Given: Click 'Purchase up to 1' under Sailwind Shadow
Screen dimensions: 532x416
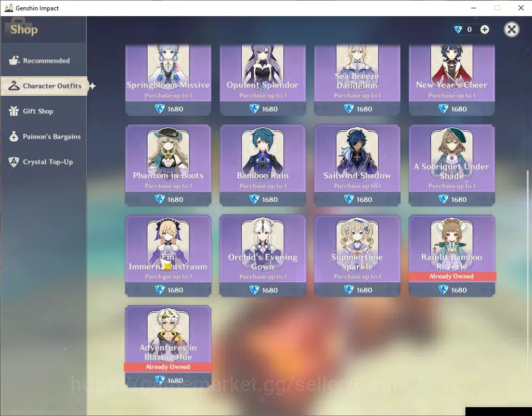Looking at the screenshot, I should pyautogui.click(x=357, y=186).
